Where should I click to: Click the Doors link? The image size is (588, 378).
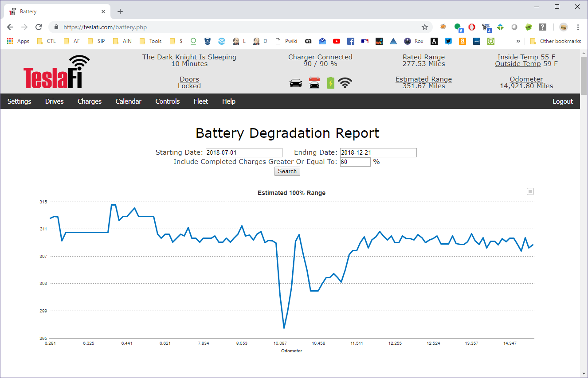(x=189, y=79)
